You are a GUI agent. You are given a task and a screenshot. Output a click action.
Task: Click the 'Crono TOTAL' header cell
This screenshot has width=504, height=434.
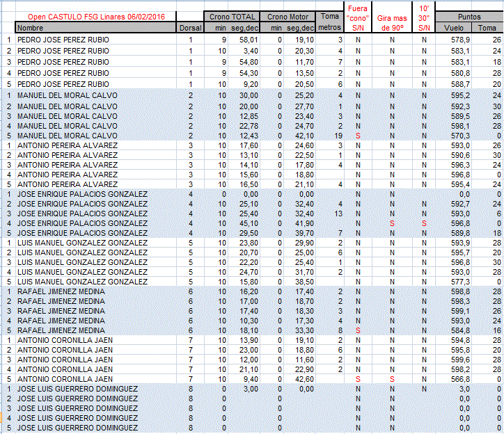[x=233, y=17]
